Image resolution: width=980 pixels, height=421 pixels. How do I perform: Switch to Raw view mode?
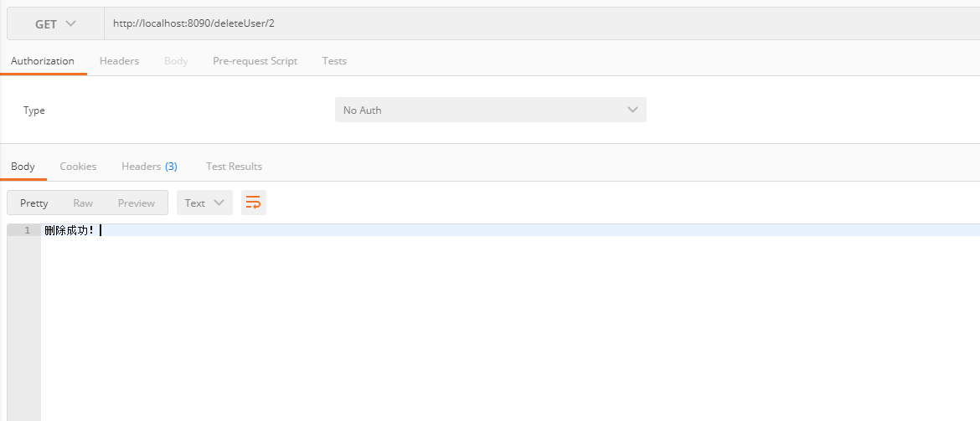82,203
